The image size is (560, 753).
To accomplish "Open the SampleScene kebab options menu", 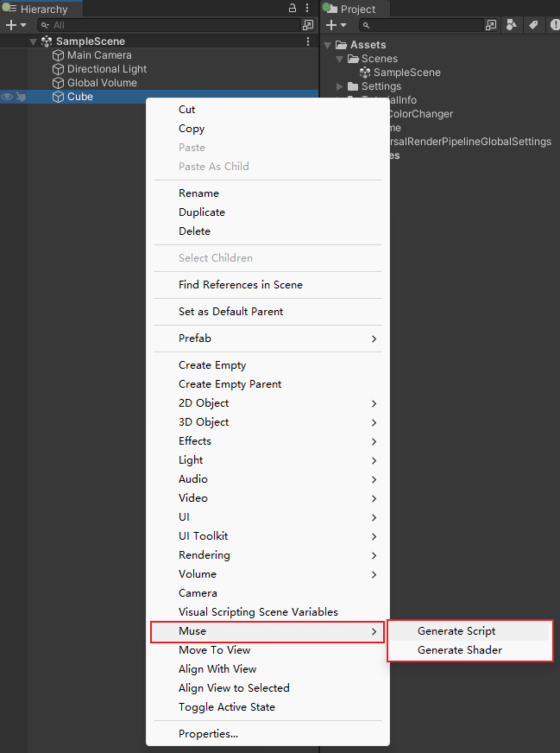I will pos(308,41).
